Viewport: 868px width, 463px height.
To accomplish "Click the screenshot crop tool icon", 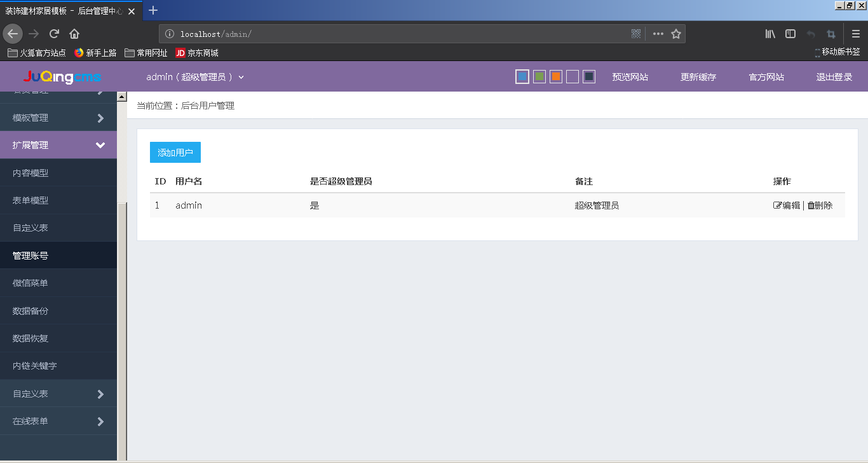I will click(831, 34).
